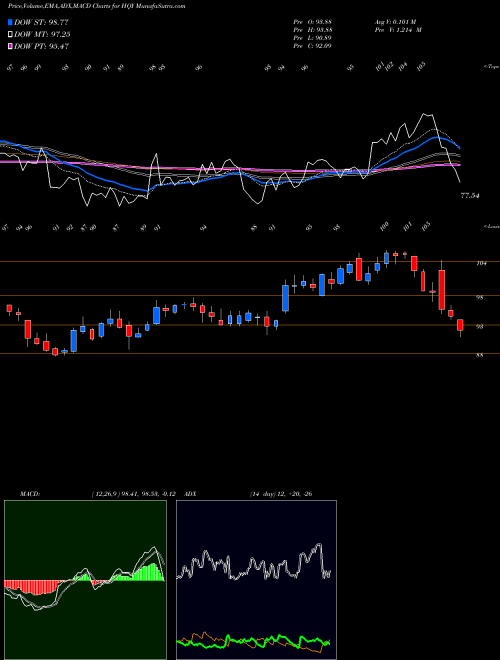Image resolution: width=500 pixels, height=660 pixels.
Task: Click the MACD label above the green panel
Action: (x=29, y=494)
